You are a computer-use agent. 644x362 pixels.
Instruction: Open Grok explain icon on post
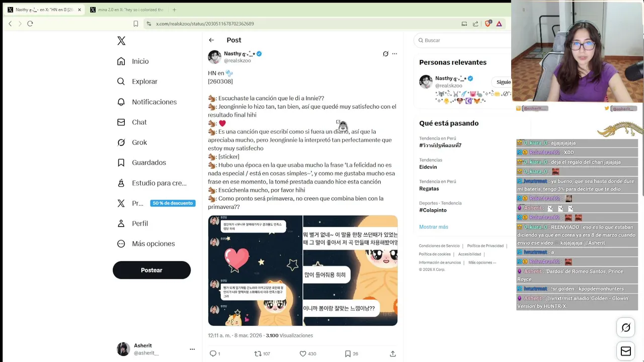click(x=385, y=54)
